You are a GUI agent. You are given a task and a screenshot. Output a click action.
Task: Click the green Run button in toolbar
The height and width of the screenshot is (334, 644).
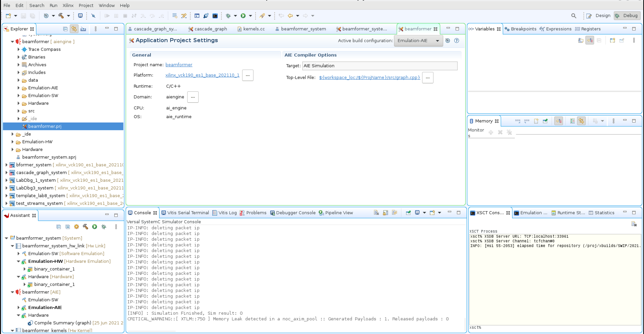[243, 16]
